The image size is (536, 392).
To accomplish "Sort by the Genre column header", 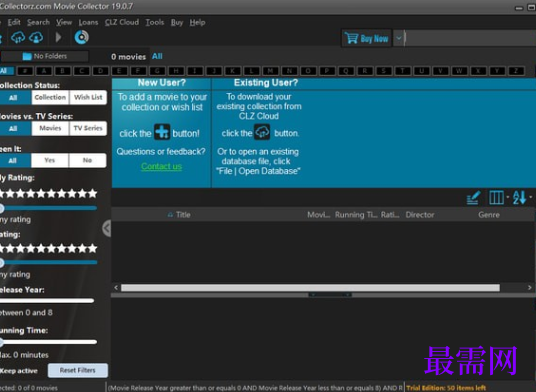I will tap(489, 215).
